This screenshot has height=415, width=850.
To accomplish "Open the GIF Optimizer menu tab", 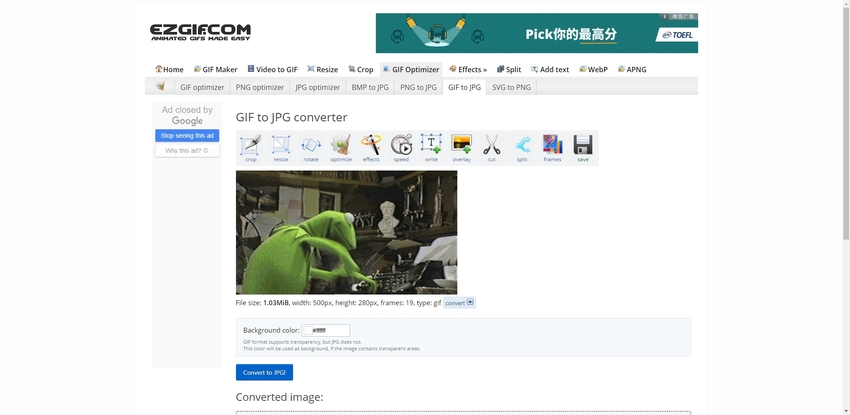I will point(410,69).
